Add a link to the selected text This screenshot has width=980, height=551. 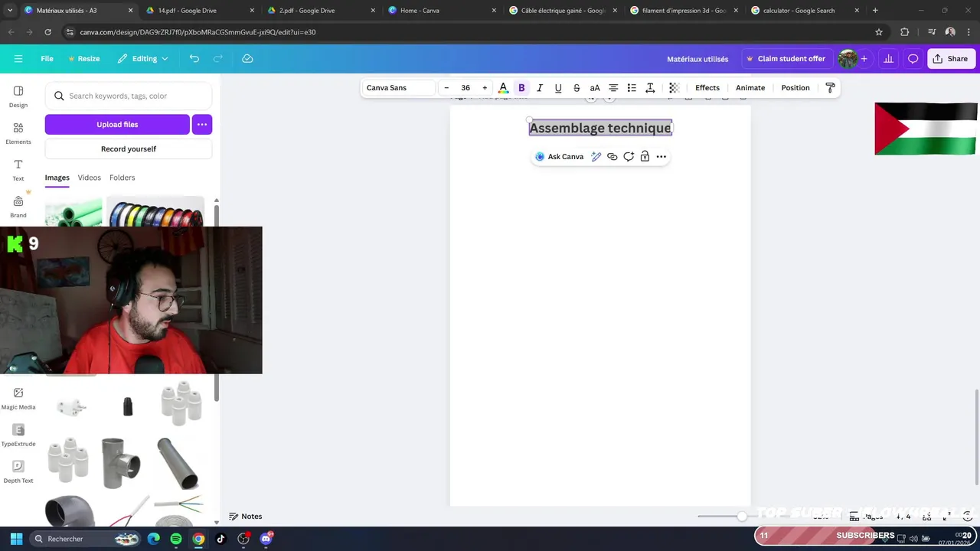click(x=612, y=157)
